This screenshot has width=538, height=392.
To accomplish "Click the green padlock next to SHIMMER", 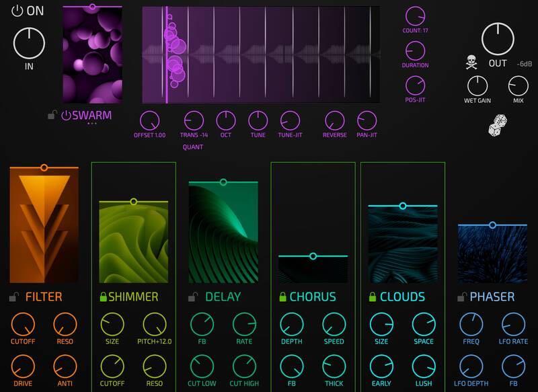I will pos(103,297).
